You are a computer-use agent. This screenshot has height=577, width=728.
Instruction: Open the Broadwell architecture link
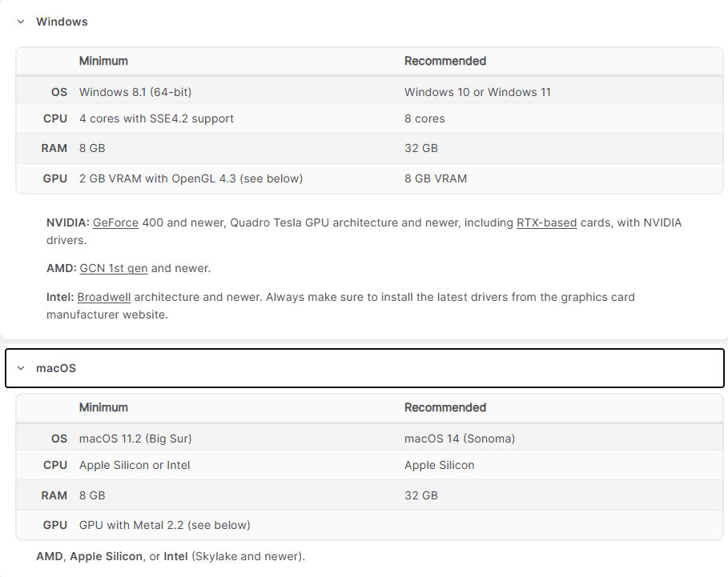point(104,297)
